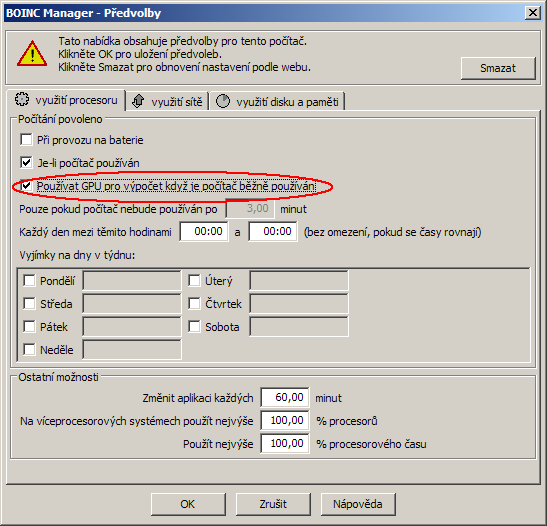Switch to the využití sítě tab

[167, 102]
